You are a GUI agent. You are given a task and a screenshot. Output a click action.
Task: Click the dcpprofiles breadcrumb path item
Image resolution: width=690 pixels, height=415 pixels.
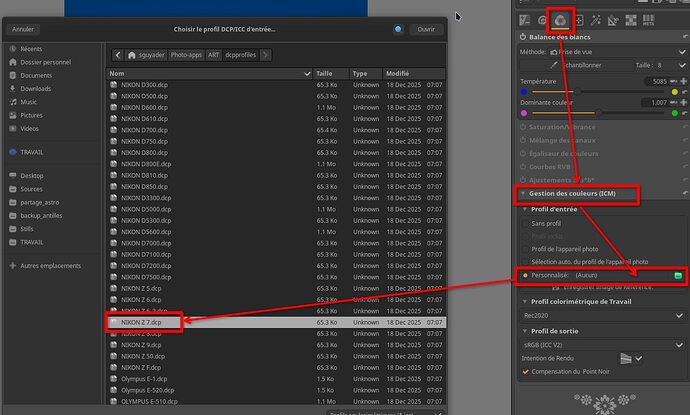[240, 55]
